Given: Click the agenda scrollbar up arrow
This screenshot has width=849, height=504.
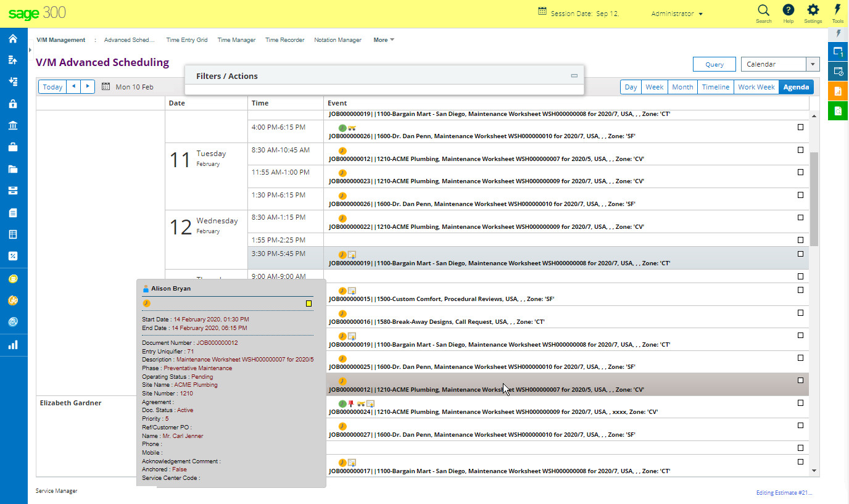Looking at the screenshot, I should pyautogui.click(x=814, y=116).
